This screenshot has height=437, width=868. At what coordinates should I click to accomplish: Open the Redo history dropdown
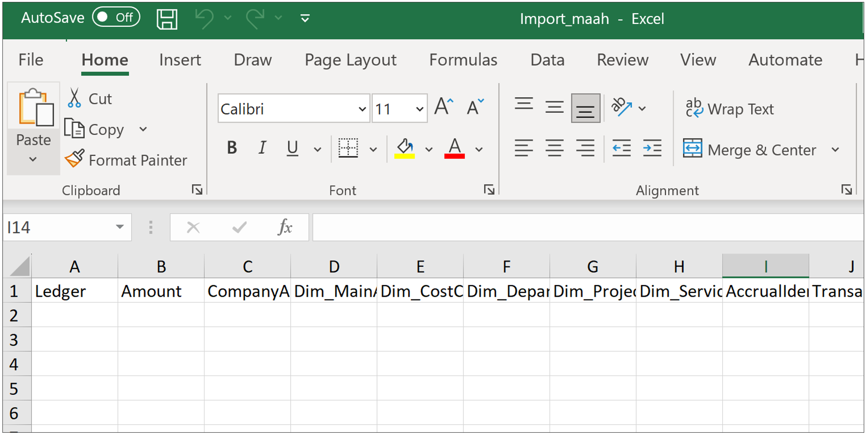[x=279, y=18]
